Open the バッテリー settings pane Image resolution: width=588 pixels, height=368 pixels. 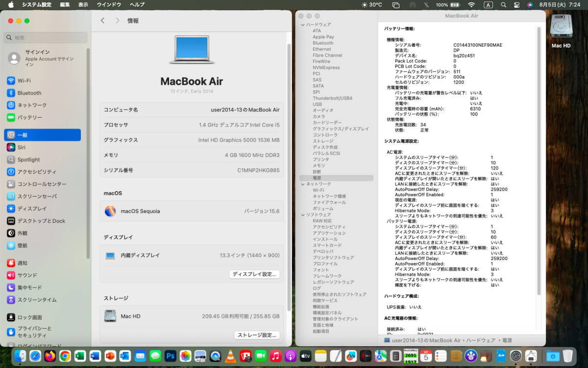click(x=29, y=117)
